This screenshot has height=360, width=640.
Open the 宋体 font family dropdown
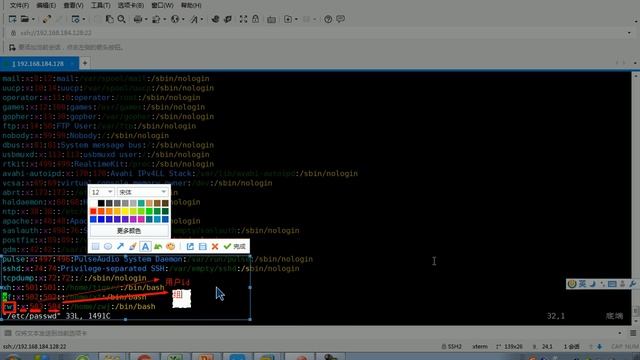click(142, 192)
